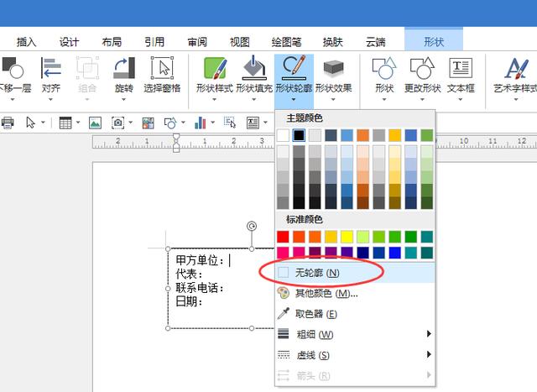Click the rotation handle above the text box
The image size is (537, 392).
[252, 226]
